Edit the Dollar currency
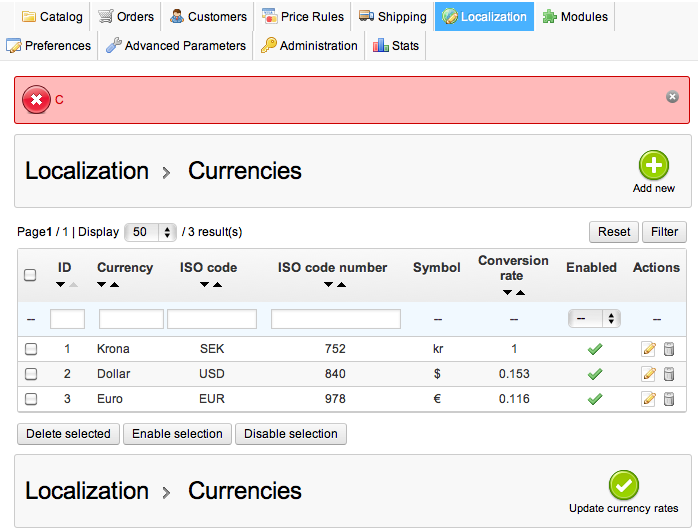 point(648,374)
